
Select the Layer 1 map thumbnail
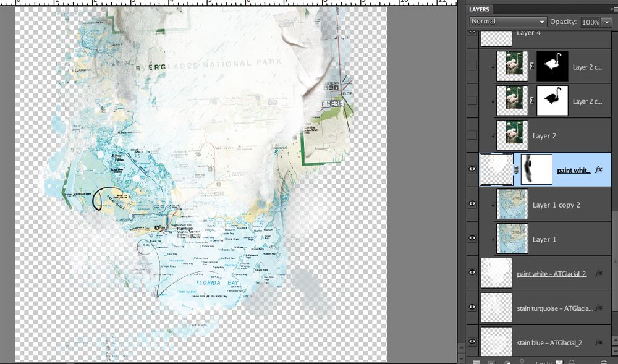(512, 239)
